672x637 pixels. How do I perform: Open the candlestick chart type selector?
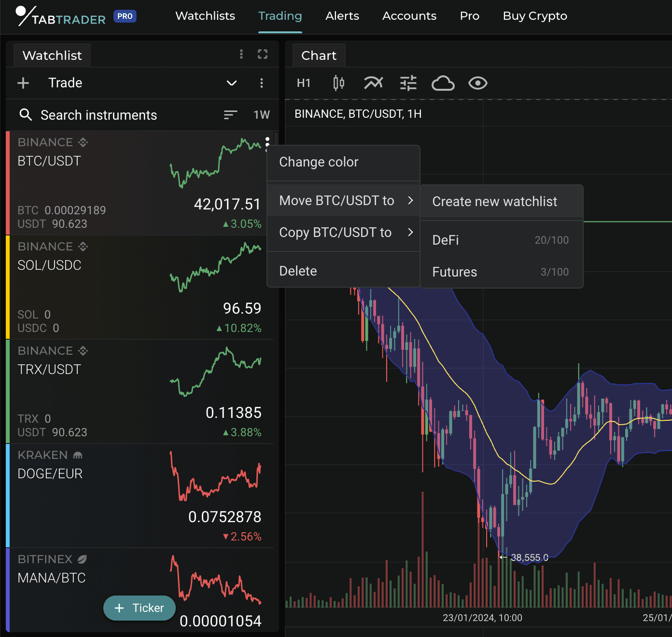point(339,83)
